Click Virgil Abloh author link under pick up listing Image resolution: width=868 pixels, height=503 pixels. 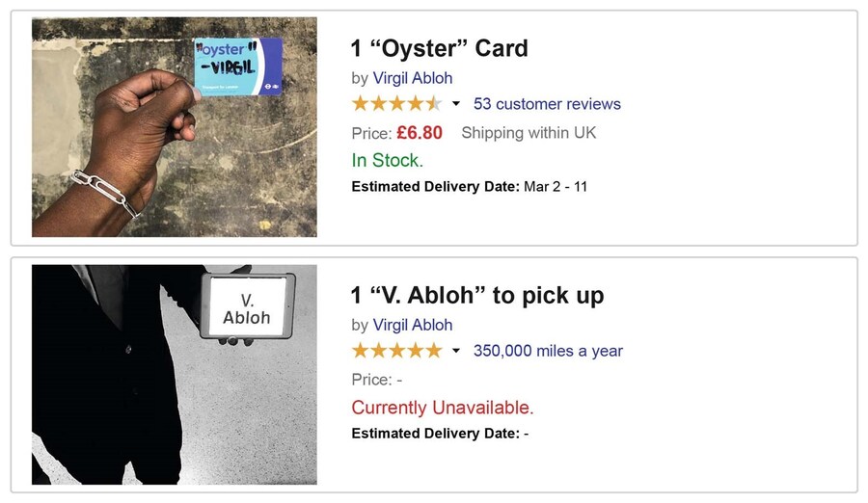point(412,325)
